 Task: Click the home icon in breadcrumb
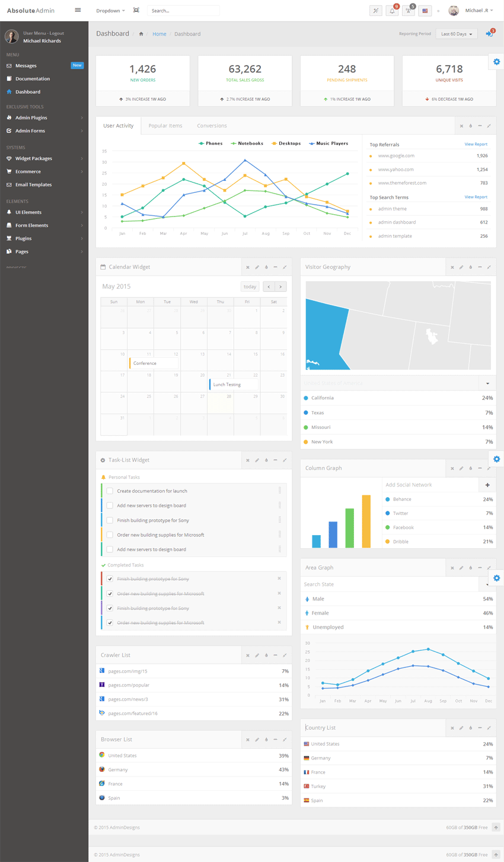pyautogui.click(x=141, y=34)
